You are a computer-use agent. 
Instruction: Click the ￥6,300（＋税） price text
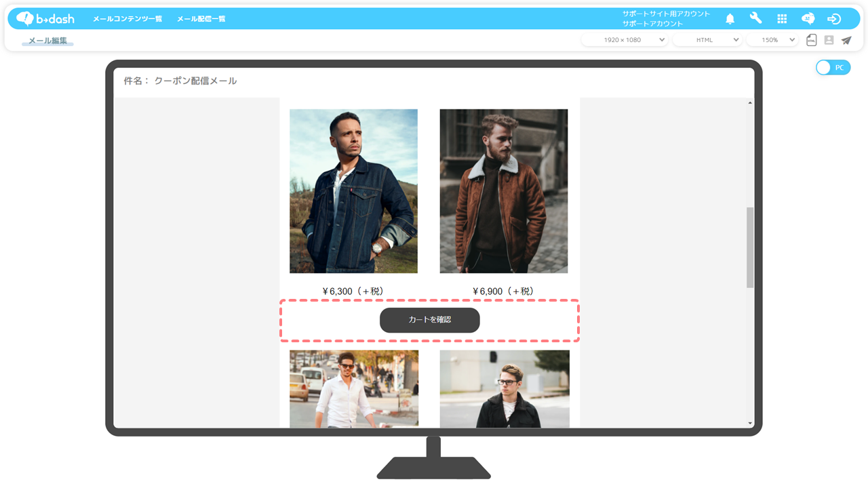353,291
